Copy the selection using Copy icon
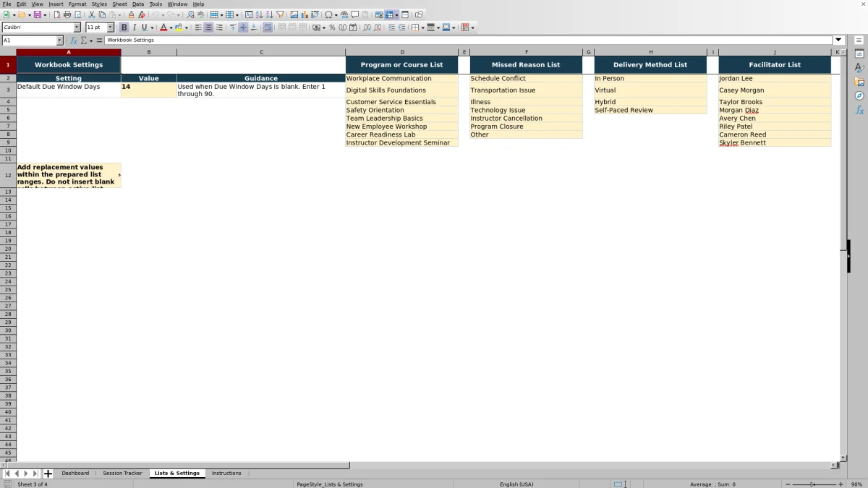868x488 pixels. [x=102, y=14]
